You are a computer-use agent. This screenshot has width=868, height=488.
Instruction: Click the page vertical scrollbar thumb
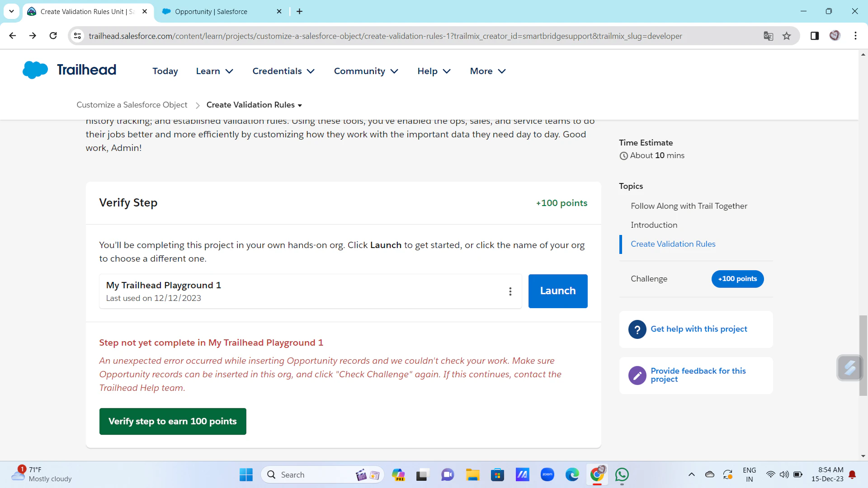click(863, 356)
